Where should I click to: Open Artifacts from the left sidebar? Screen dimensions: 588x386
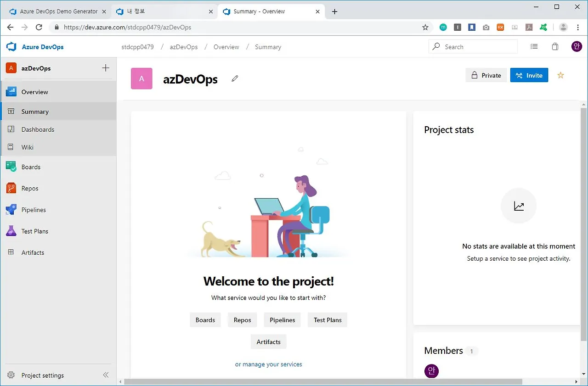pyautogui.click(x=32, y=252)
